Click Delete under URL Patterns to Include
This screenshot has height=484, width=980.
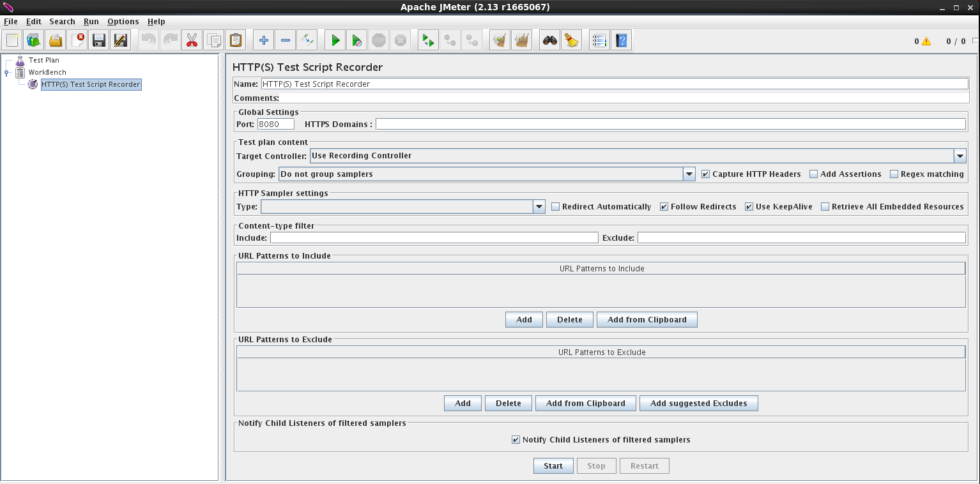(x=570, y=319)
